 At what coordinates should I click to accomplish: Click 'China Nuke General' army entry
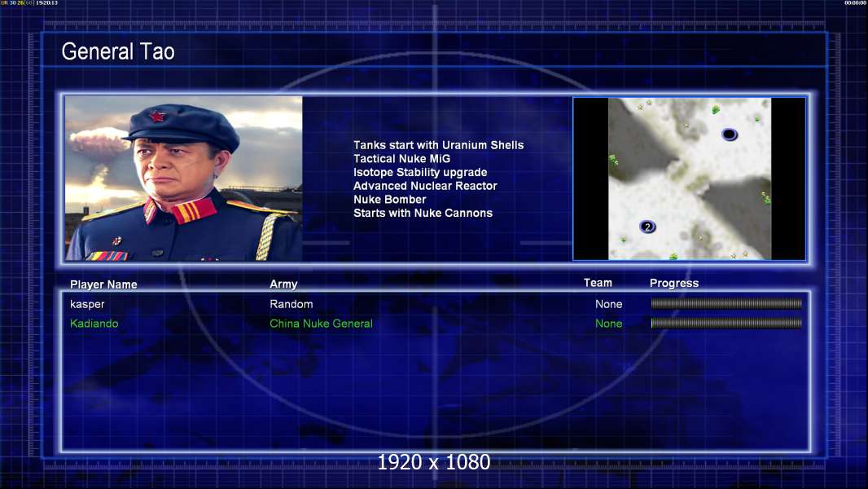point(321,324)
